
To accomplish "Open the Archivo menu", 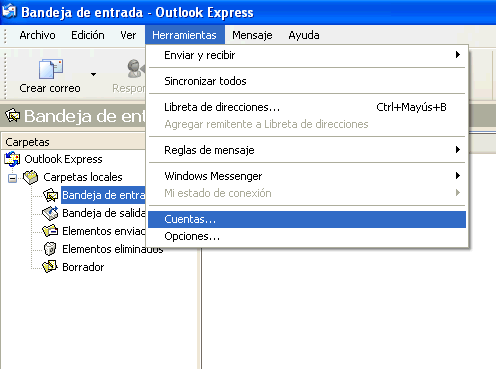I will coord(37,35).
